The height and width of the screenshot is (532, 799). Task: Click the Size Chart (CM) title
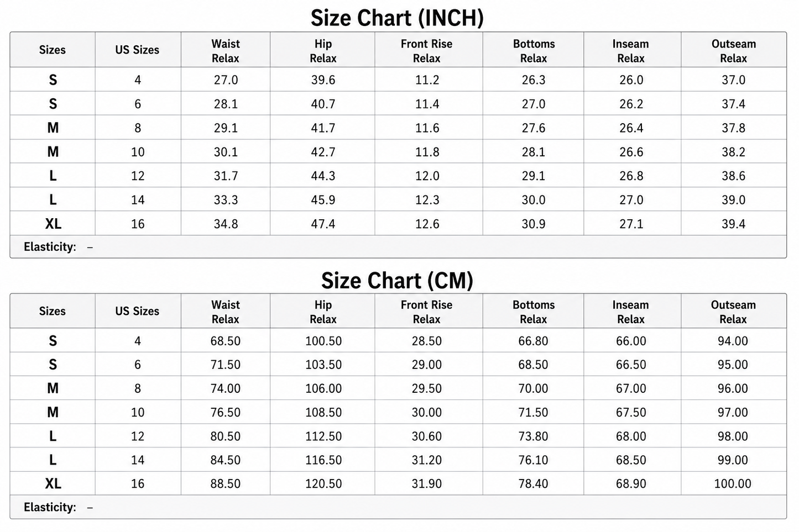click(x=397, y=281)
